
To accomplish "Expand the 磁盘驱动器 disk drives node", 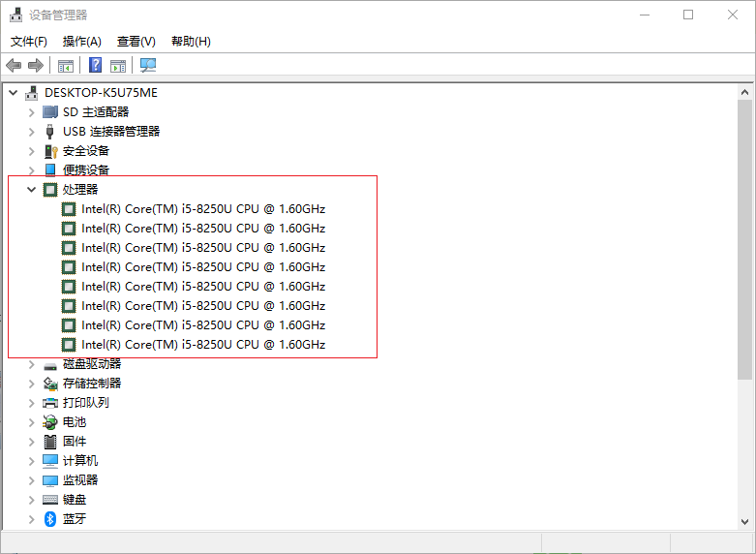I will tap(32, 364).
